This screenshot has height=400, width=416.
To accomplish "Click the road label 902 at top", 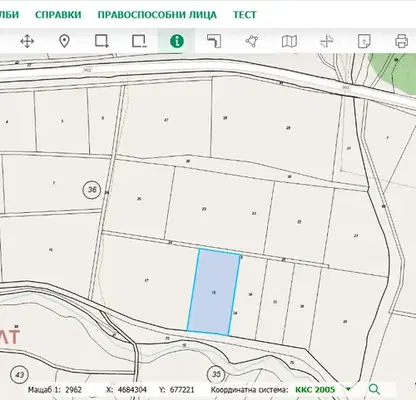I will pos(87,69).
